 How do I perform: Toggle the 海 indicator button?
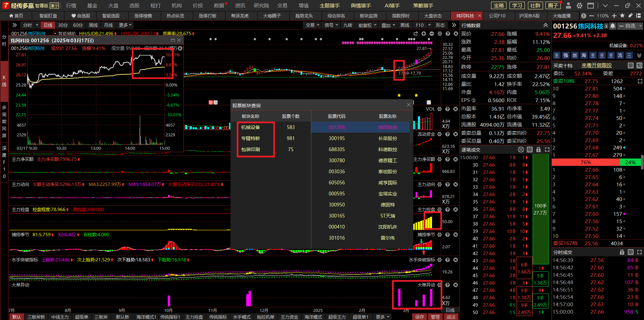(584, 55)
